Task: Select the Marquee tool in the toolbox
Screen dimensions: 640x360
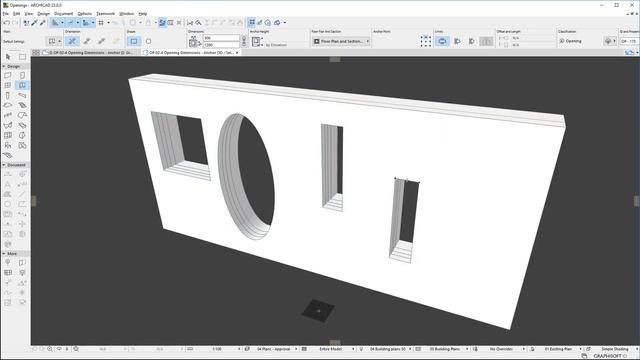Action: coord(22,57)
